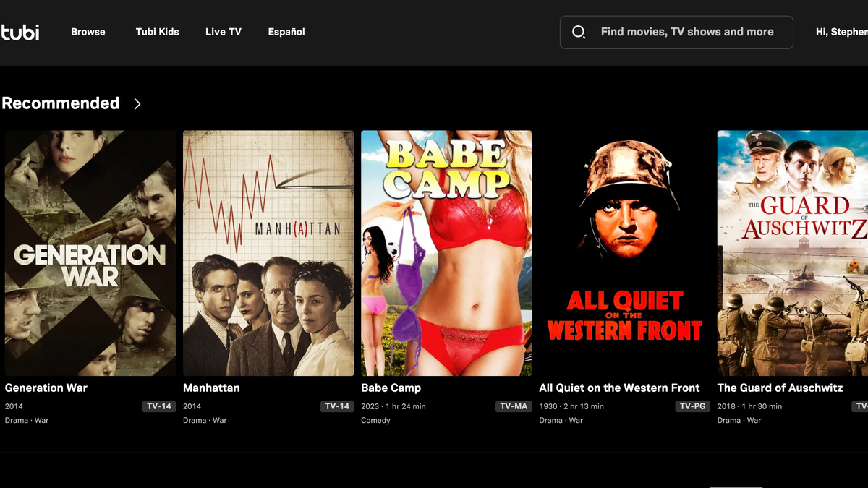Select All Quiet on the Western Front poster
868x488 pixels.
click(624, 253)
